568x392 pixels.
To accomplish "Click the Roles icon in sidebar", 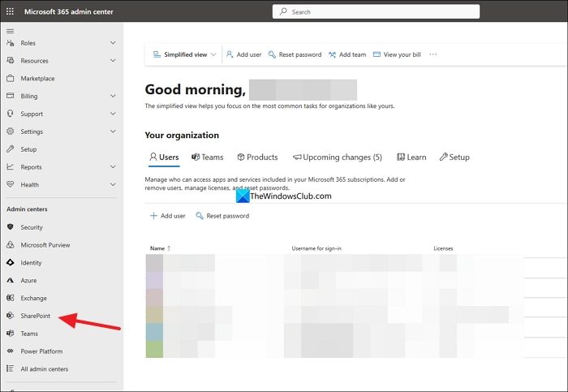I will pos(10,43).
